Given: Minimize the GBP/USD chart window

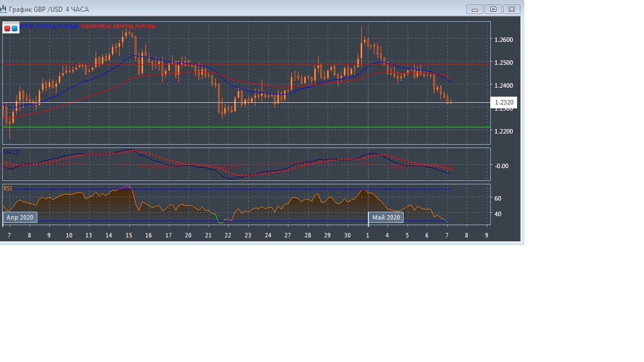Looking at the screenshot, I should [475, 9].
